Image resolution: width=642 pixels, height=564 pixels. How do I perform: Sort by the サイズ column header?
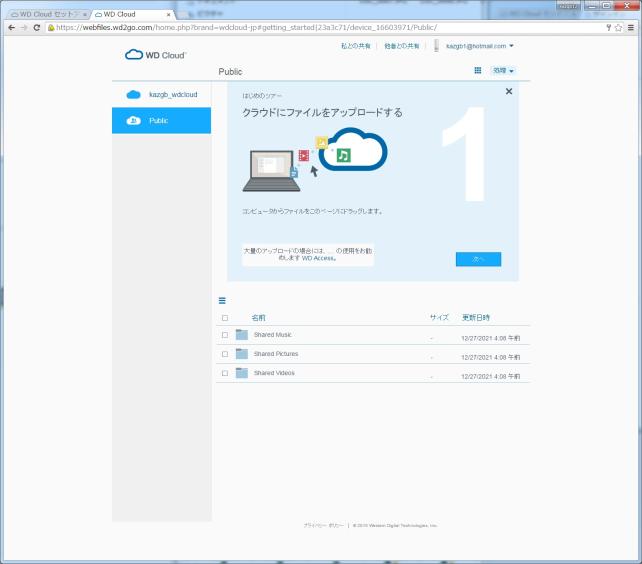(439, 317)
